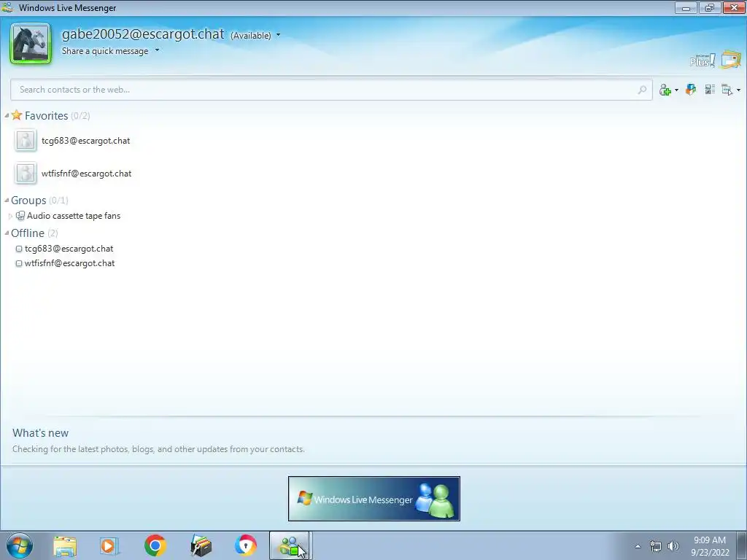Click the mail/inbox windows icon
This screenshot has width=747, height=560.
pos(731,60)
